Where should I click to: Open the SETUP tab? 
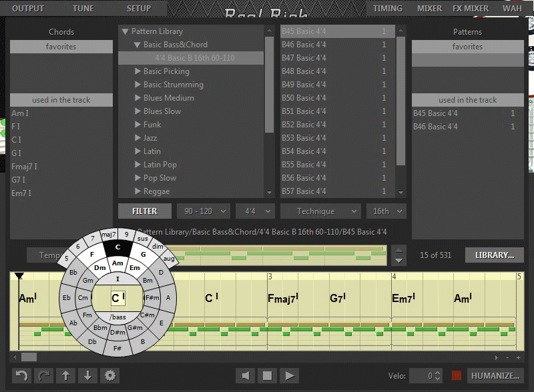point(139,9)
